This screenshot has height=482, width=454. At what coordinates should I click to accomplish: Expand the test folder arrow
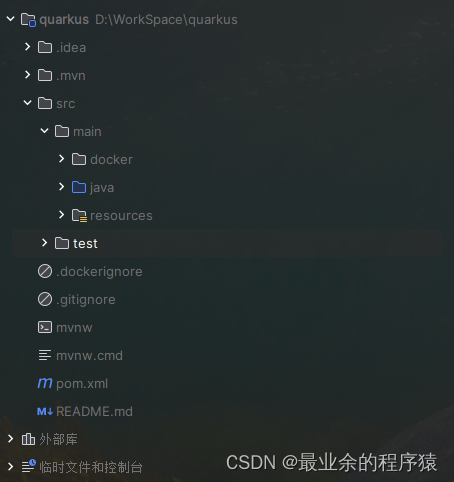[x=44, y=243]
